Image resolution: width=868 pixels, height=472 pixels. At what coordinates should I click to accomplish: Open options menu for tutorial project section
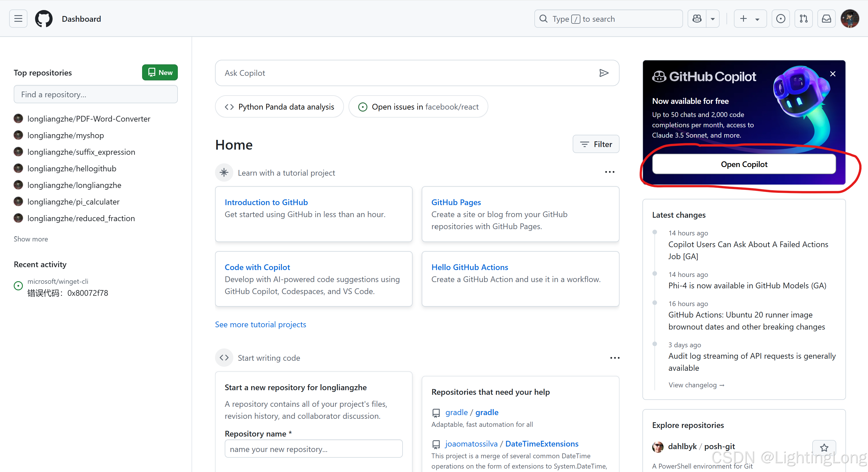pos(609,172)
